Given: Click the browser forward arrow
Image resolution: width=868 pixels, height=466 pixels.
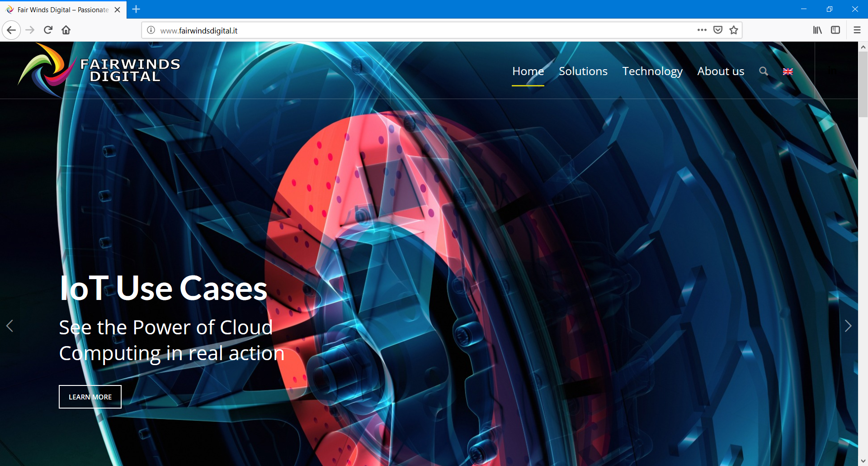Looking at the screenshot, I should pyautogui.click(x=30, y=30).
